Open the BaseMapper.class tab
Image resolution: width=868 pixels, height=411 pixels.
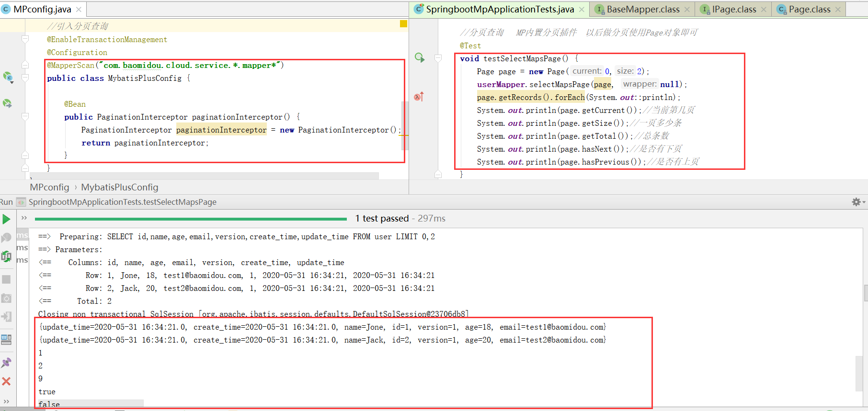coord(643,9)
